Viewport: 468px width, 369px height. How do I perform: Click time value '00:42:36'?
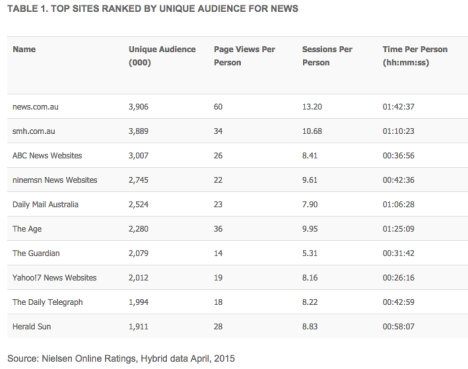pos(398,180)
